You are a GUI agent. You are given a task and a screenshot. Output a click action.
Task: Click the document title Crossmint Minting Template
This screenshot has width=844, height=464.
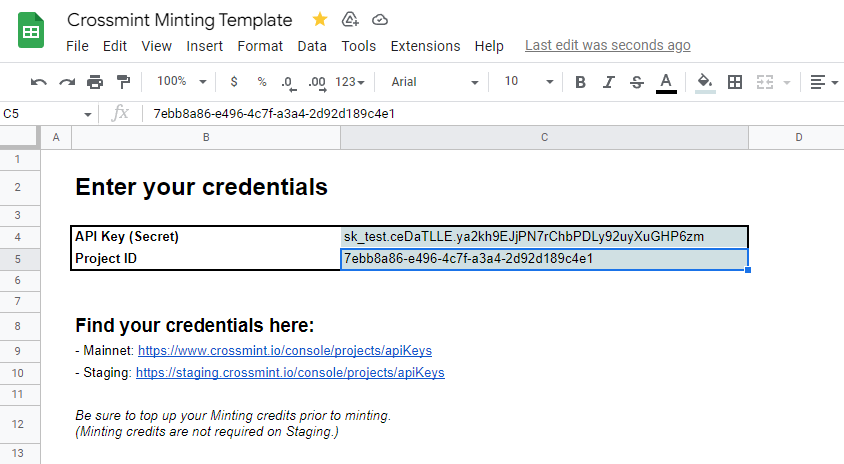point(180,20)
